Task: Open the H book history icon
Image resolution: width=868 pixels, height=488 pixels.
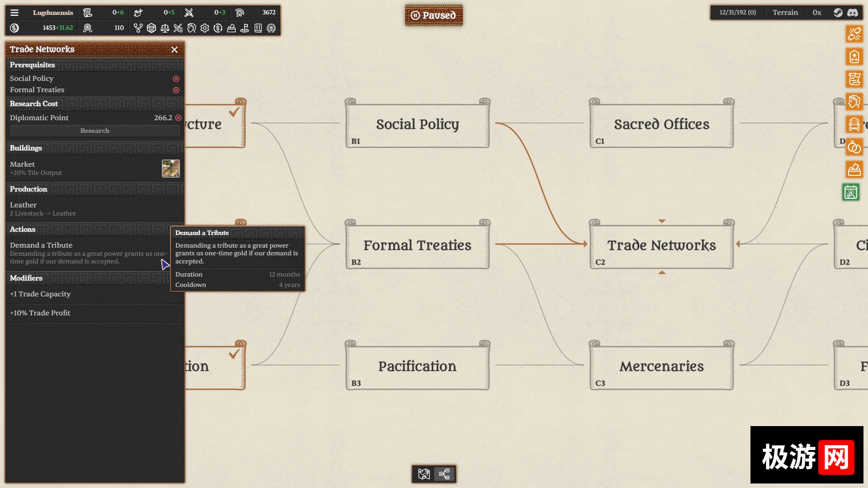Action: tap(258, 28)
